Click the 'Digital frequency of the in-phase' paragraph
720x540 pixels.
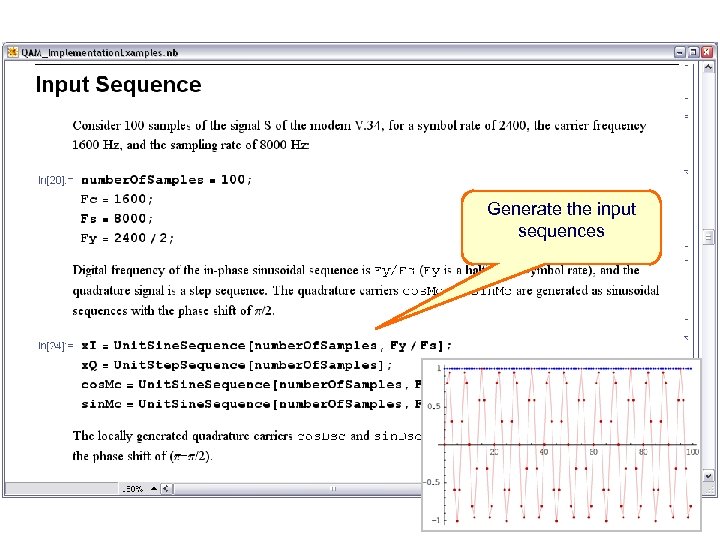point(366,290)
